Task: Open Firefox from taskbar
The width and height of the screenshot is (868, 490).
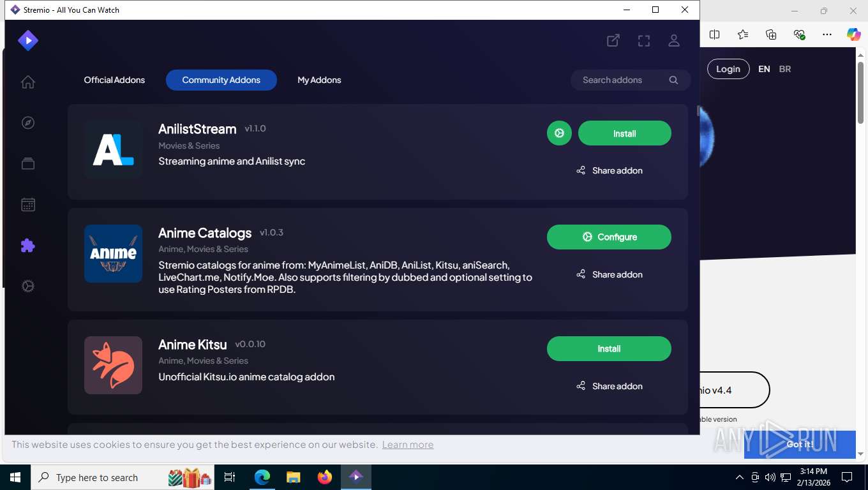Action: pos(324,477)
